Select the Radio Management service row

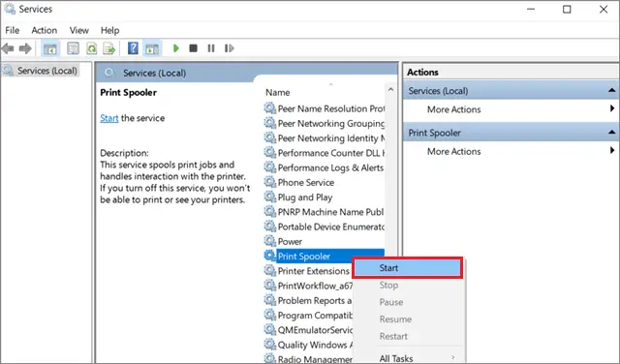[x=308, y=359]
